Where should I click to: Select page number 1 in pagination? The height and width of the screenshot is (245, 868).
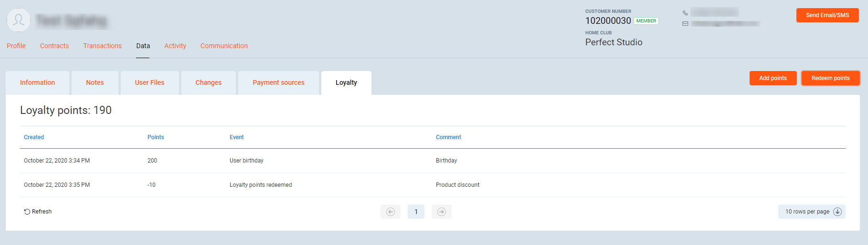[x=416, y=212]
